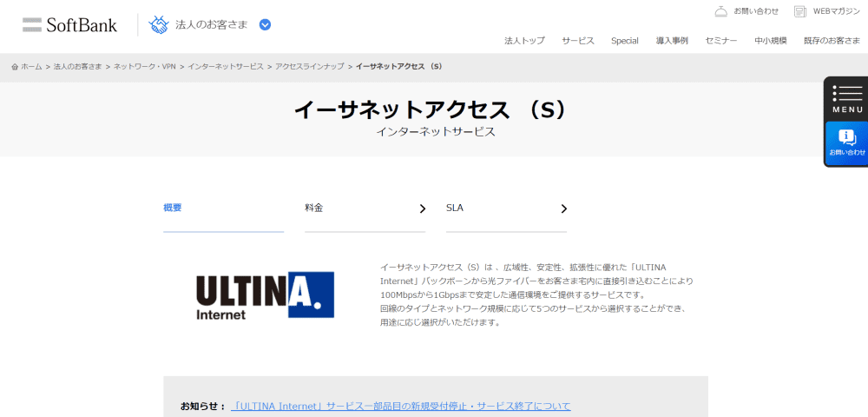
Task: Go to インターネットサービス breadcrumb link
Action: 226,66
